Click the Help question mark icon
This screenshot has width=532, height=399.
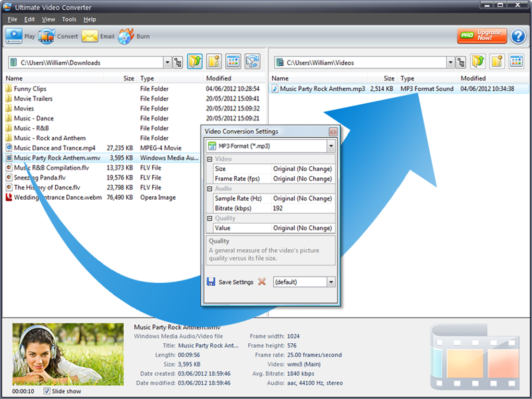click(518, 36)
